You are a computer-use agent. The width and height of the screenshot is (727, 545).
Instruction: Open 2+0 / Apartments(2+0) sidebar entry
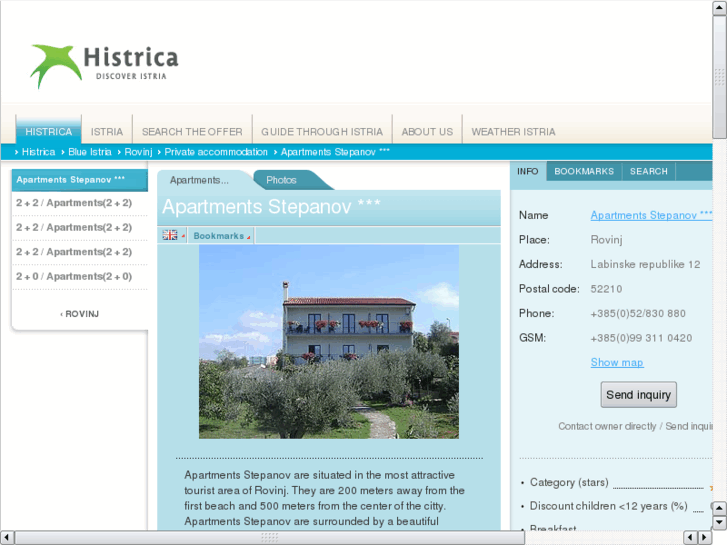pyautogui.click(x=74, y=277)
